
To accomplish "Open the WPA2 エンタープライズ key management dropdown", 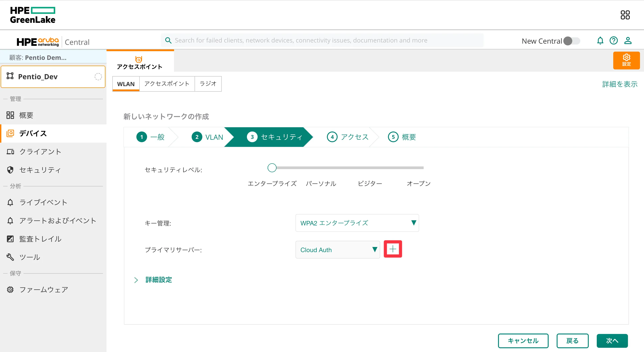I will click(x=357, y=223).
